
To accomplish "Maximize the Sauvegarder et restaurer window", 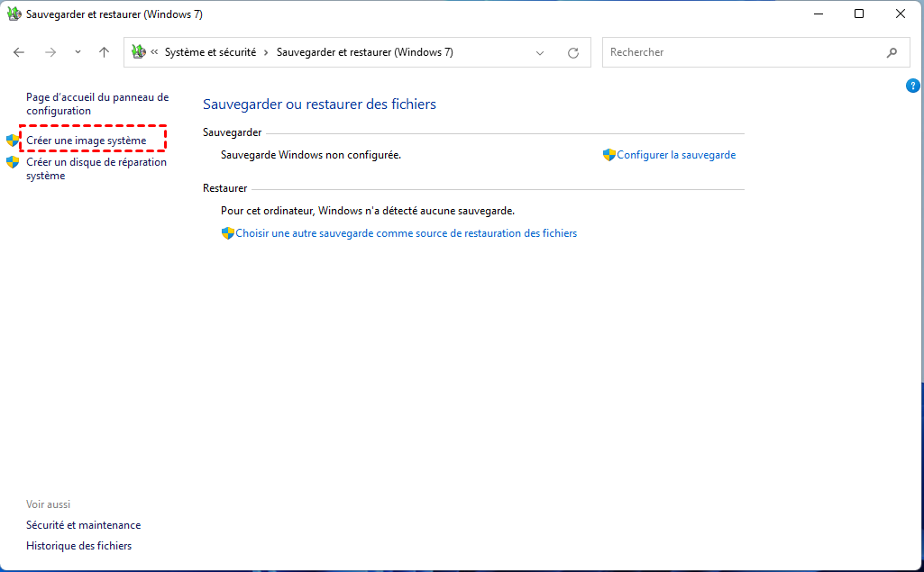I will click(859, 14).
